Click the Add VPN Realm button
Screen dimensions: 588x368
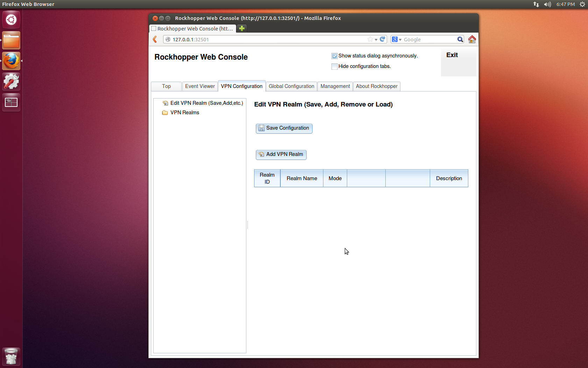click(281, 155)
